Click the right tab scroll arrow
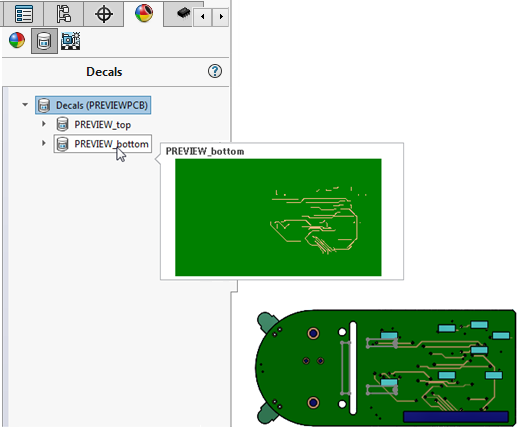The height and width of the screenshot is (427, 517). pos(221,16)
